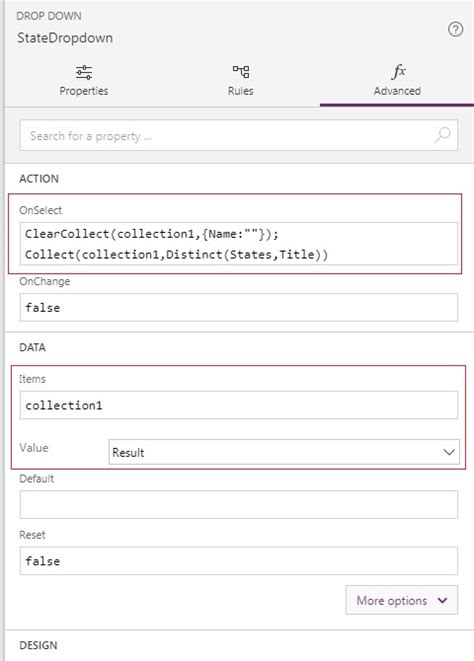Edit the Reset formula box
Viewport: 474px width, 661px height.
pyautogui.click(x=239, y=561)
